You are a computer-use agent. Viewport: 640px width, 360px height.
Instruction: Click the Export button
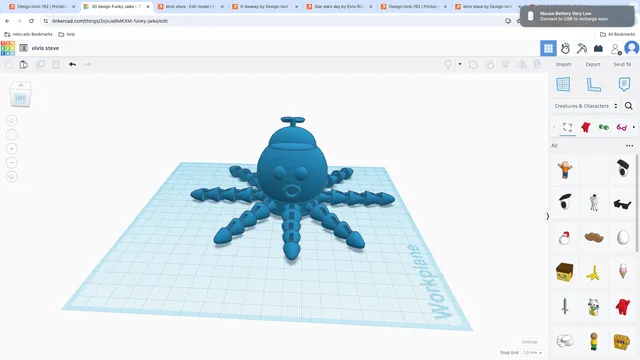[593, 64]
